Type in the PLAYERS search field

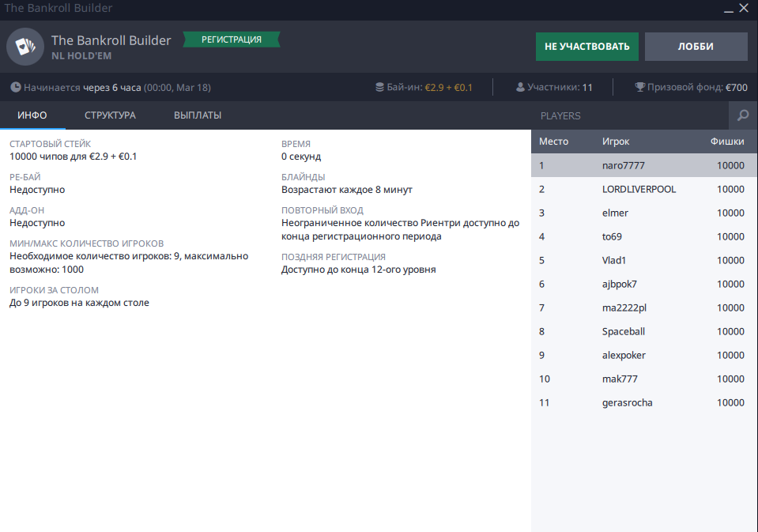pos(628,115)
